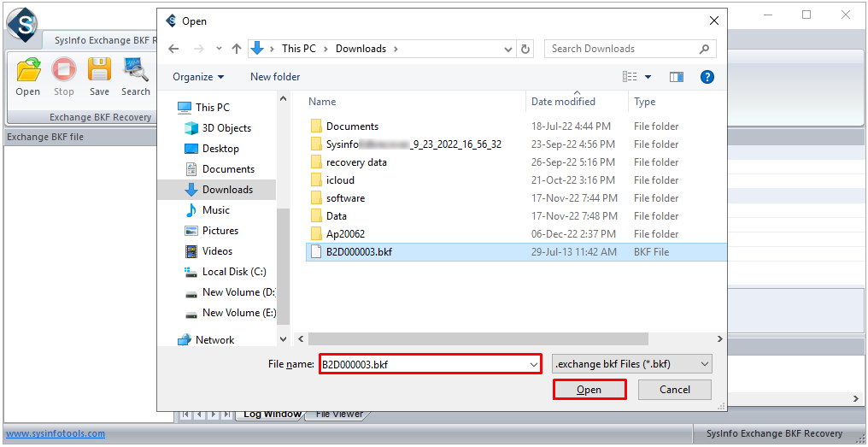Expand the File name dropdown arrow

pyautogui.click(x=534, y=364)
